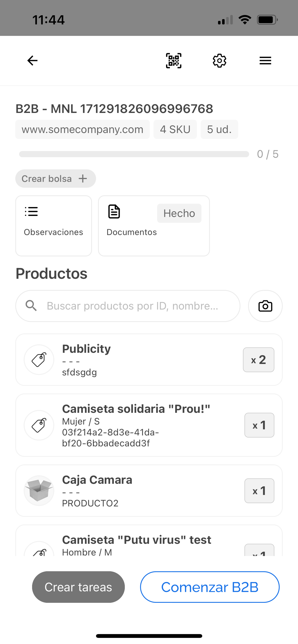Tap the camera icon button
The width and height of the screenshot is (298, 644).
click(265, 306)
